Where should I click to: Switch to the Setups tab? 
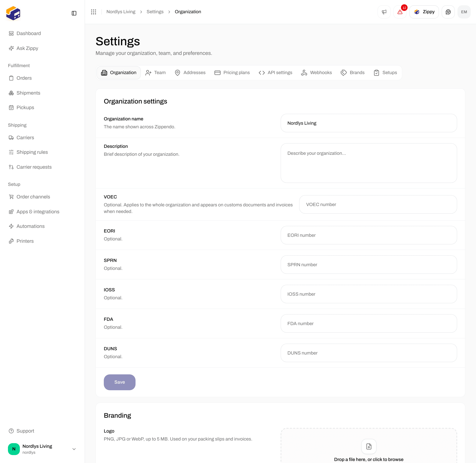click(385, 73)
